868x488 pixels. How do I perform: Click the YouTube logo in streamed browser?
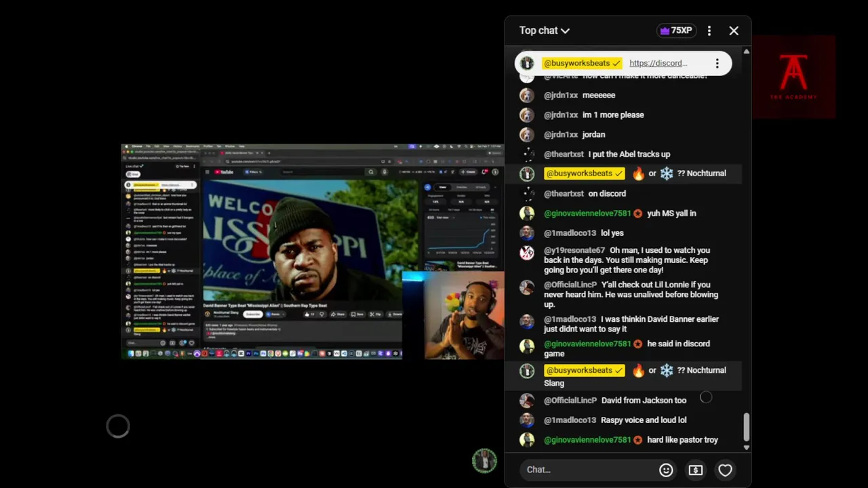tap(225, 172)
